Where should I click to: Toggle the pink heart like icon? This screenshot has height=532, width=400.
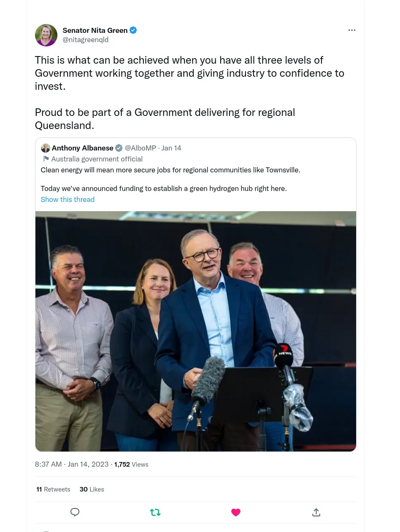(236, 512)
